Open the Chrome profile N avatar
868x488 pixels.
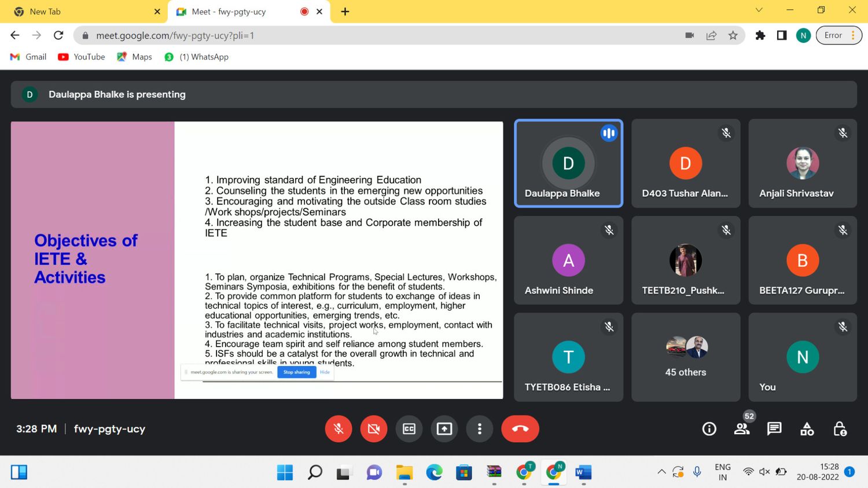(x=803, y=35)
